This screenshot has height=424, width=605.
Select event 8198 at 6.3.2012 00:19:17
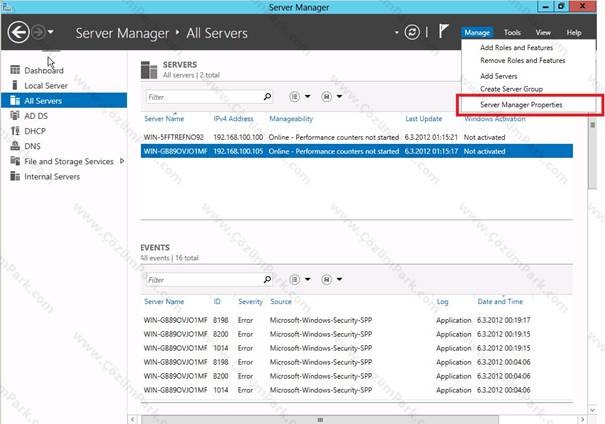(357, 320)
